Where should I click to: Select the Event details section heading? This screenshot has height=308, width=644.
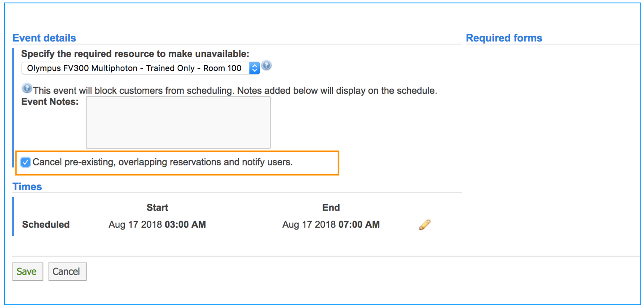pos(44,38)
